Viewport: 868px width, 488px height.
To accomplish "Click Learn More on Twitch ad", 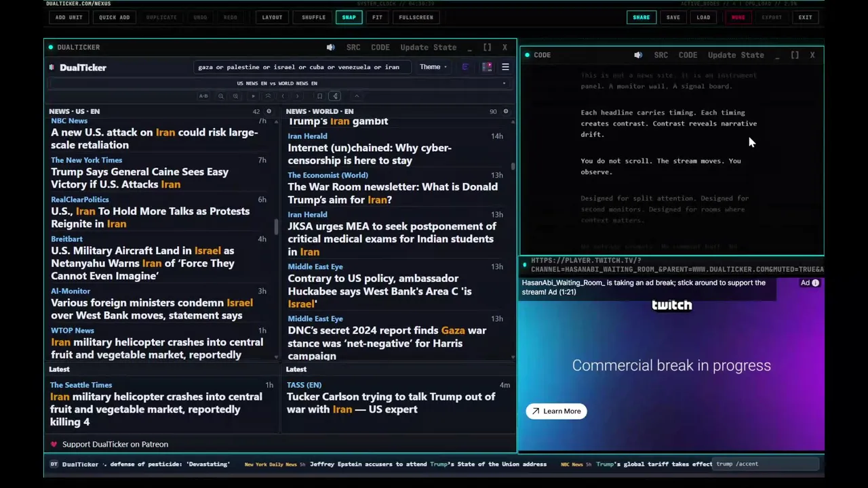I will [556, 411].
